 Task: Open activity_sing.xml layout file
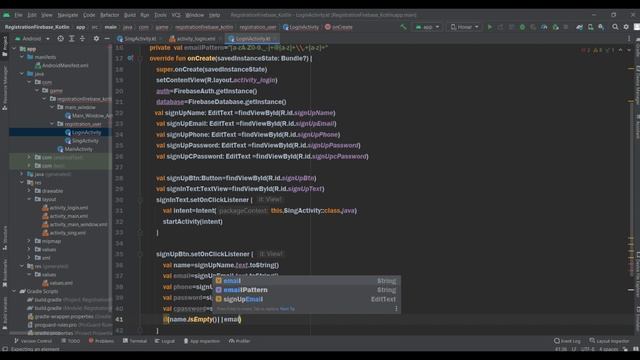(64, 233)
